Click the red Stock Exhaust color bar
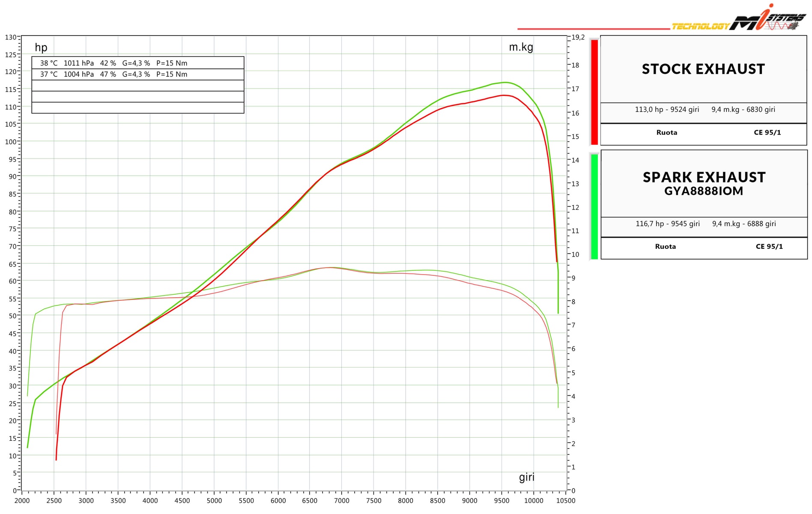Screen dimensions: 812x514 tap(594, 92)
